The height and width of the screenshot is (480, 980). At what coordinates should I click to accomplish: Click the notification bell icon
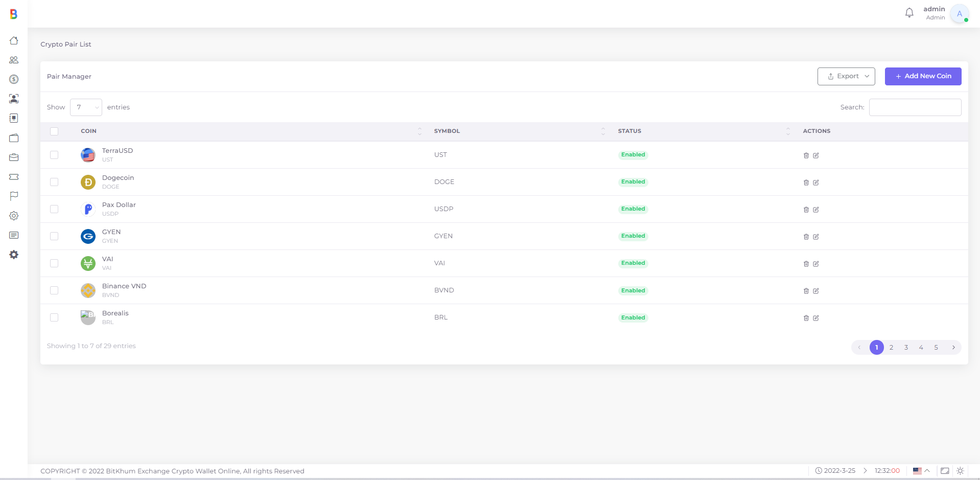(909, 13)
